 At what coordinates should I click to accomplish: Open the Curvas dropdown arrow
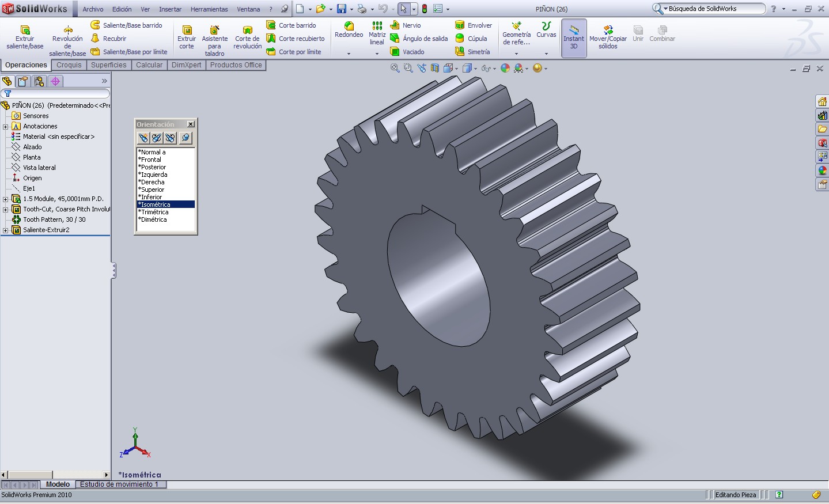546,54
